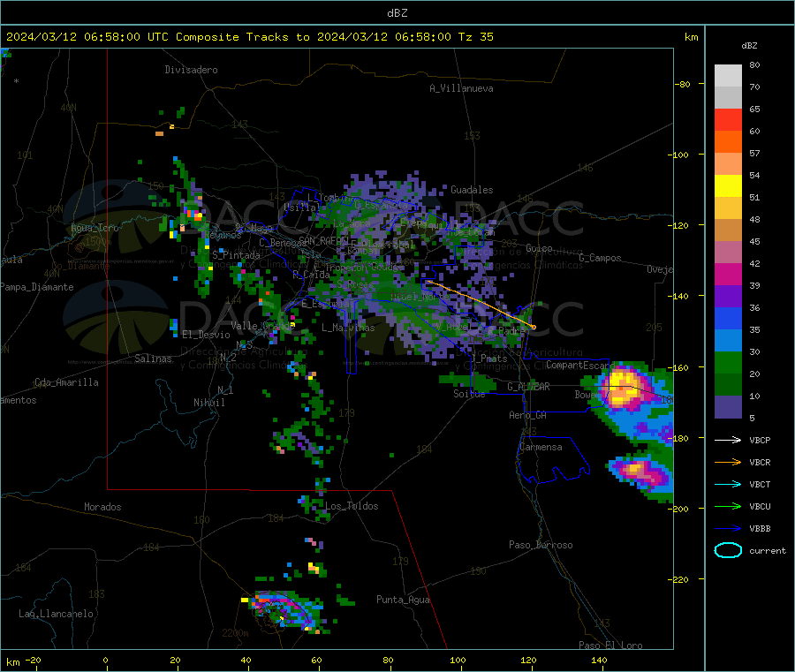Select the light blue 35-30 dBZ swatch
Screen dimensions: 795x672
(728, 341)
